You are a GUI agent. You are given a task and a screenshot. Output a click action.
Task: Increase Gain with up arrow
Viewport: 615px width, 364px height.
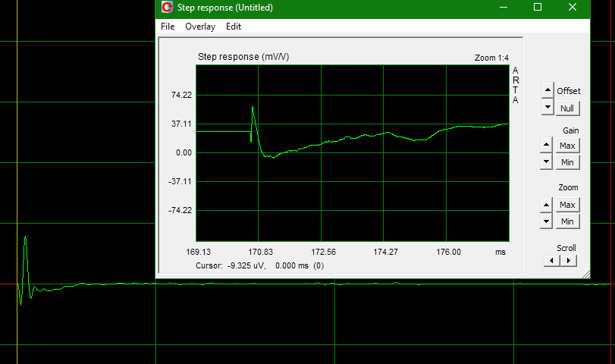coord(546,145)
